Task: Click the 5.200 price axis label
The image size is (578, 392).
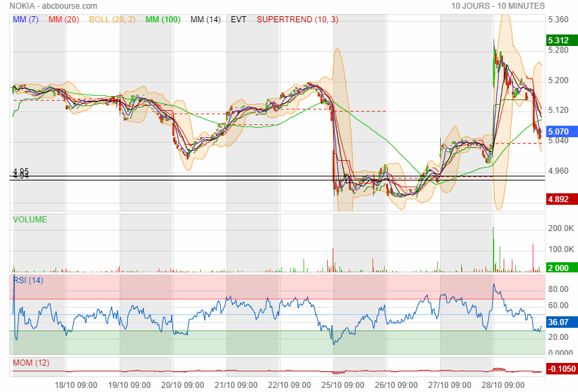Action: 558,80
